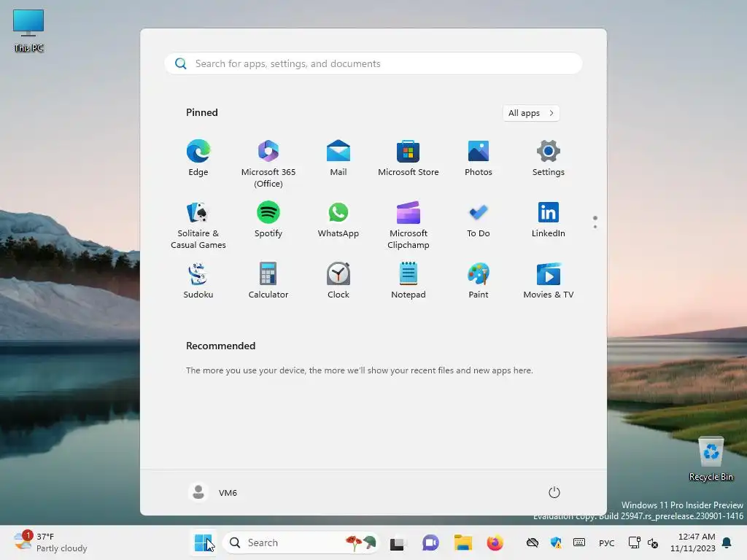Launch Calculator
This screenshot has width=747, height=560.
pyautogui.click(x=268, y=281)
